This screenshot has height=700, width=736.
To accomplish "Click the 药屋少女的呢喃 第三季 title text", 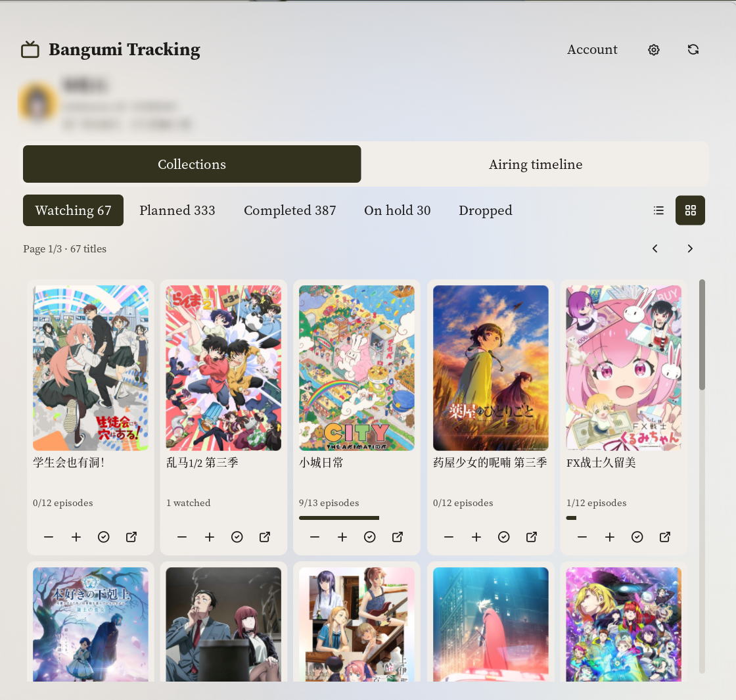I will click(x=490, y=463).
